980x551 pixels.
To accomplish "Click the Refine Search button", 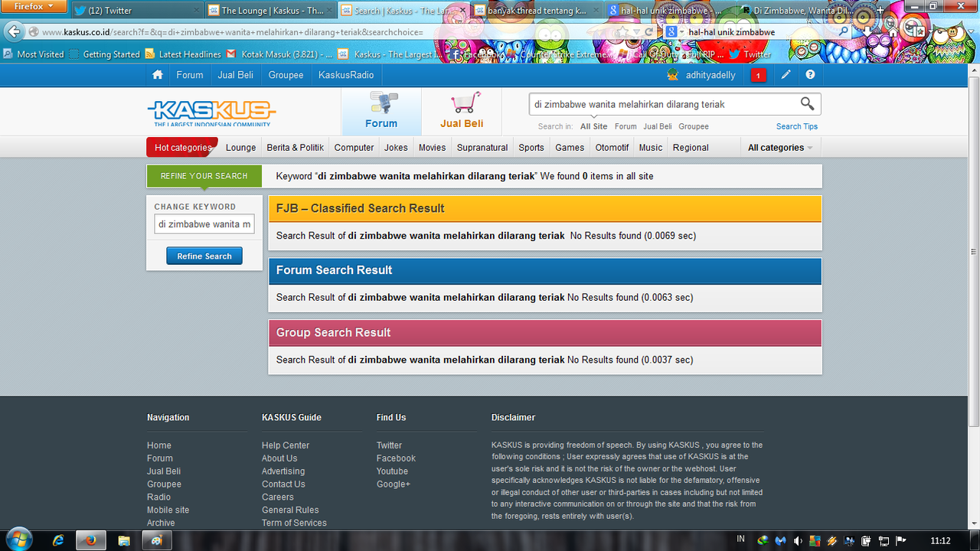I will pyautogui.click(x=204, y=256).
